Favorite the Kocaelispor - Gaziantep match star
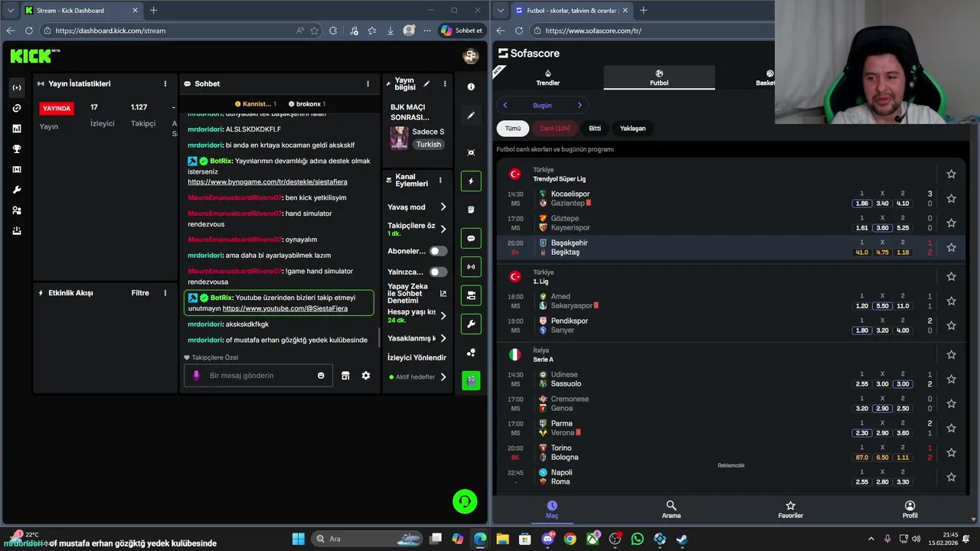The height and width of the screenshot is (551, 980). coord(951,198)
